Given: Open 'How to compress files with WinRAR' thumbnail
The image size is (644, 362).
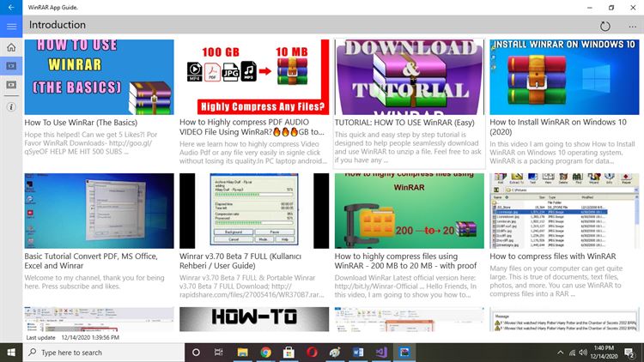Looking at the screenshot, I should point(564,211).
